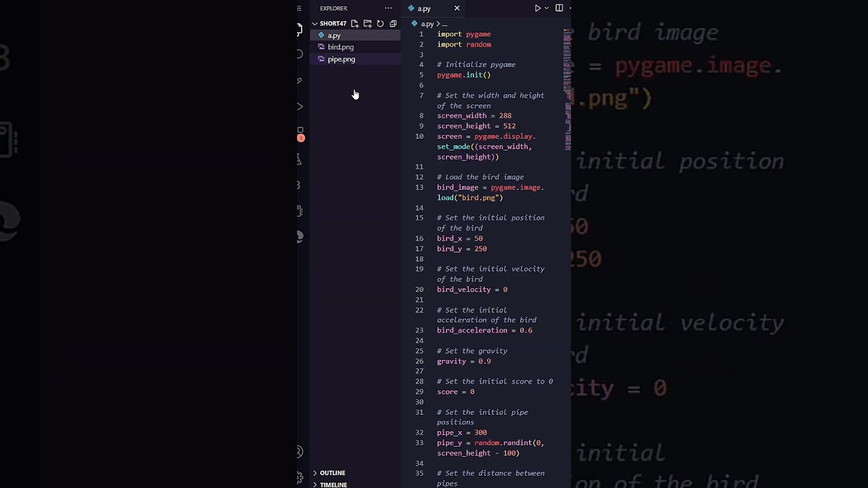868x488 pixels.
Task: Click the 'screen_height = 512' line
Action: [x=476, y=126]
